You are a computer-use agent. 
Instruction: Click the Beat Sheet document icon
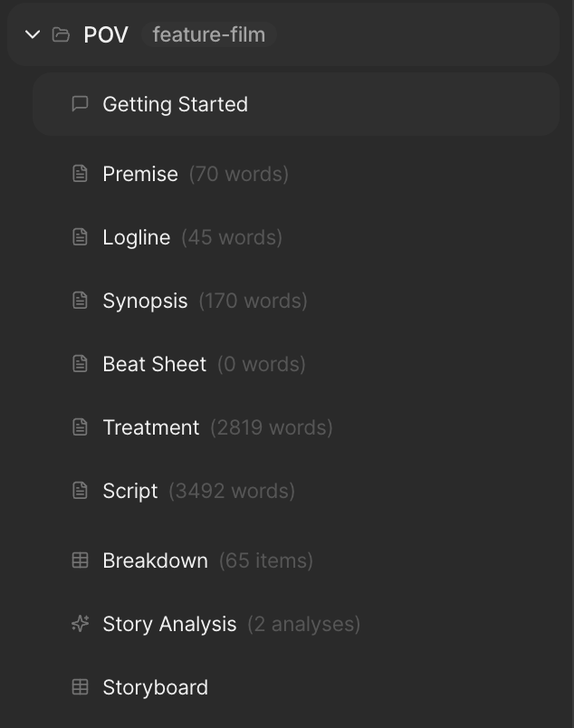tap(80, 363)
